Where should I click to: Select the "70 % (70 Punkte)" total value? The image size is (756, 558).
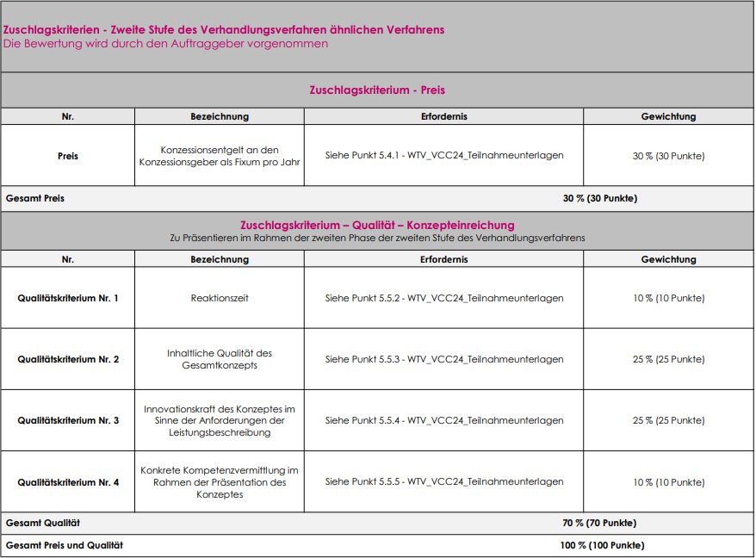tap(599, 523)
